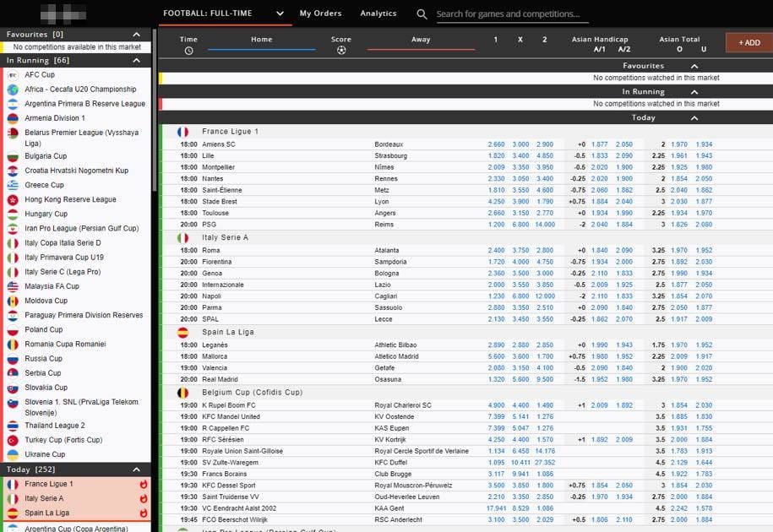Click the Belgium flag icon in Cofidis Cup header
Viewport: 773px width, 532px height.
pos(182,393)
